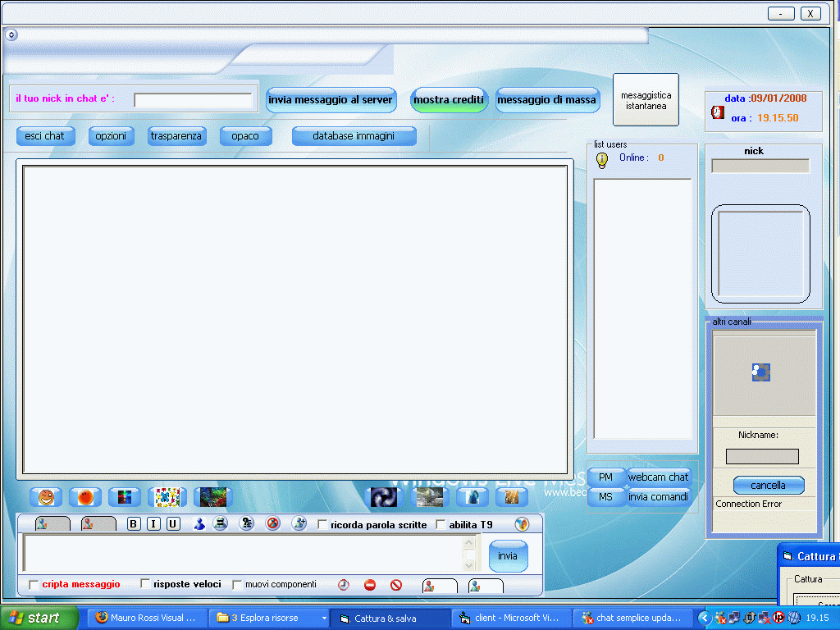Check the risposte veloci option
840x630 pixels.
click(x=145, y=584)
